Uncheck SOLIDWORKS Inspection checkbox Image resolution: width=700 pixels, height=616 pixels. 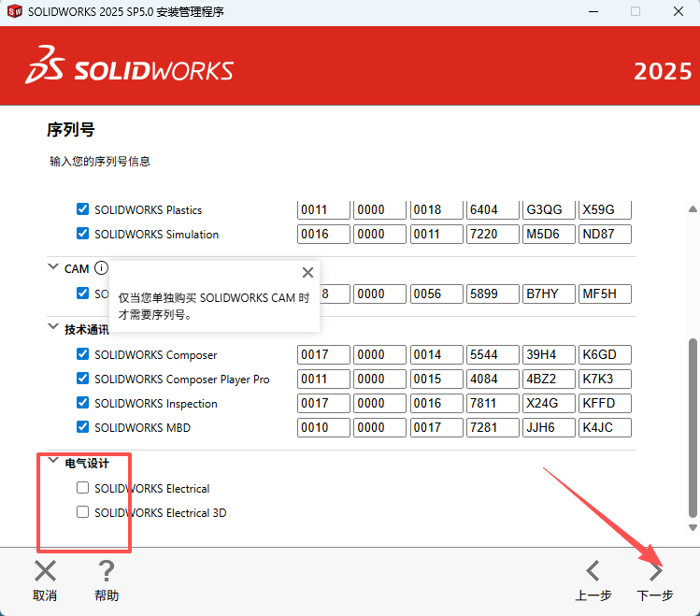[82, 403]
